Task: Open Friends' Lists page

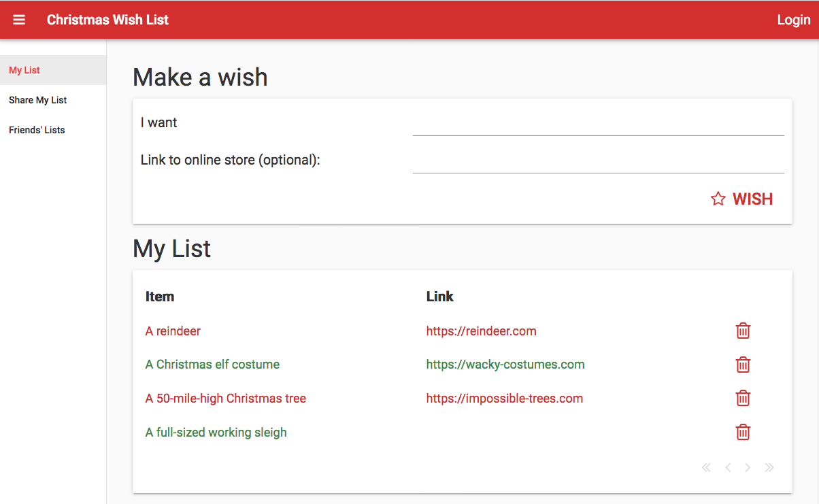Action: coord(37,130)
